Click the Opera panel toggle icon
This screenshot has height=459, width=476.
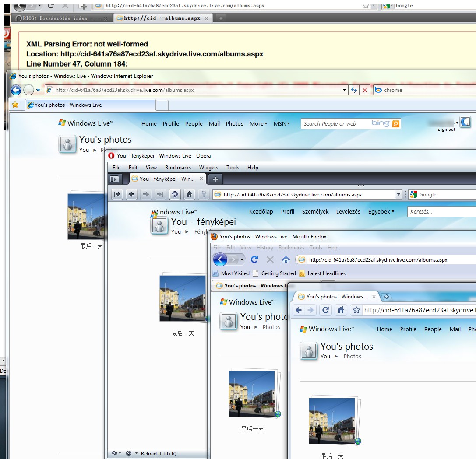(114, 179)
